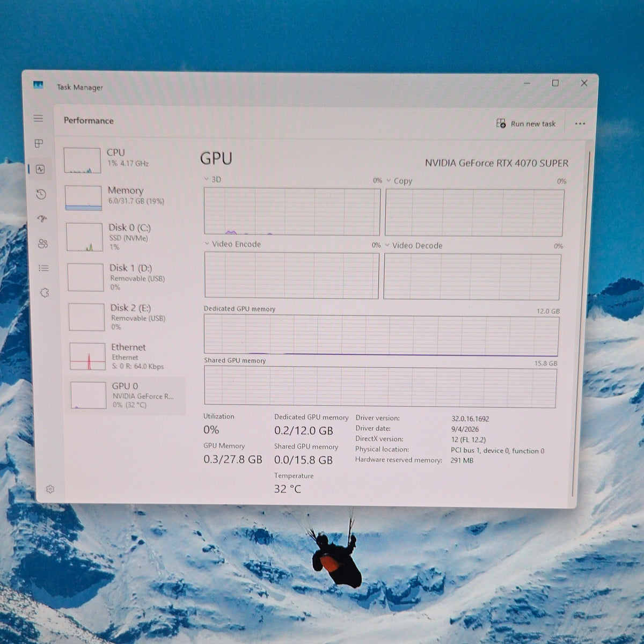Click GPU Memory value 0.3/27.8 GB
This screenshot has height=644, width=644.
coord(233,459)
